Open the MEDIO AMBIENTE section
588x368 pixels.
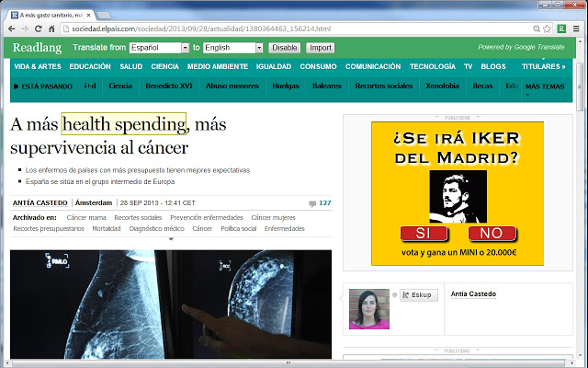[218, 66]
